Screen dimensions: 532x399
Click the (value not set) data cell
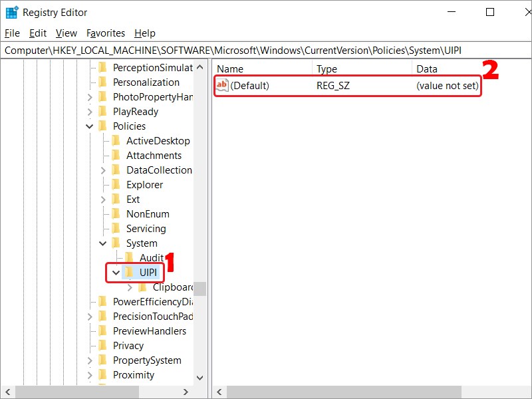[x=447, y=86]
